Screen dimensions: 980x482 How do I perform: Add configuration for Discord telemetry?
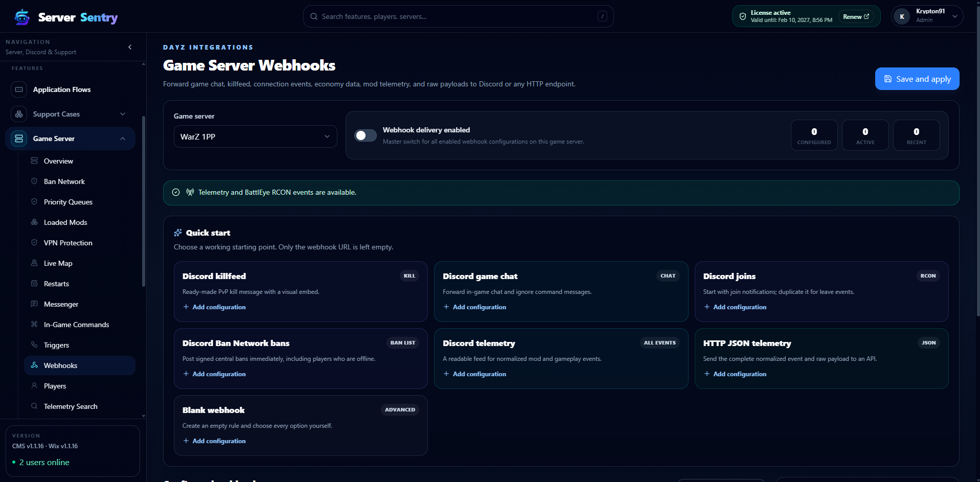click(474, 374)
